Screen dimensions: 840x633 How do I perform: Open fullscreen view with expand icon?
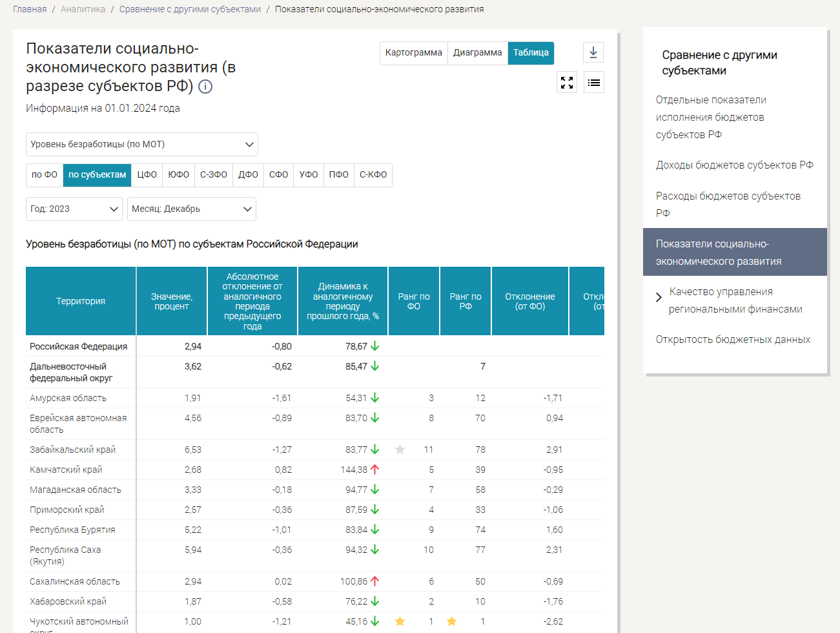click(567, 83)
